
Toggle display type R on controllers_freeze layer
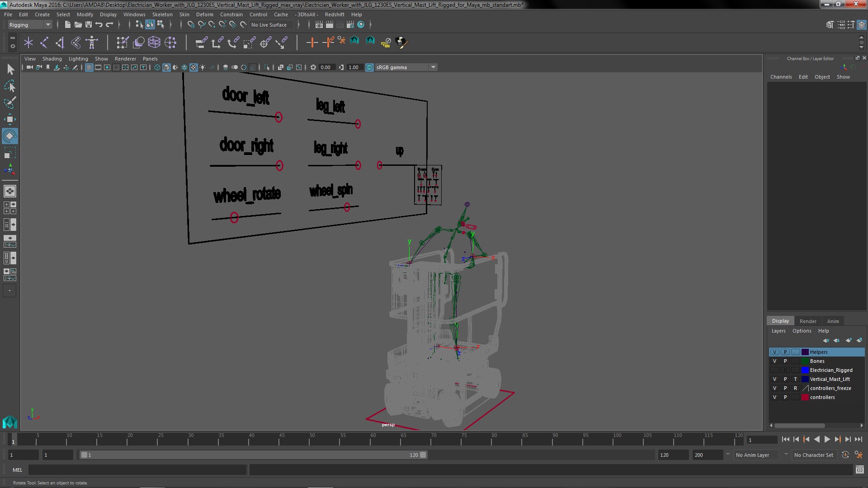point(796,388)
